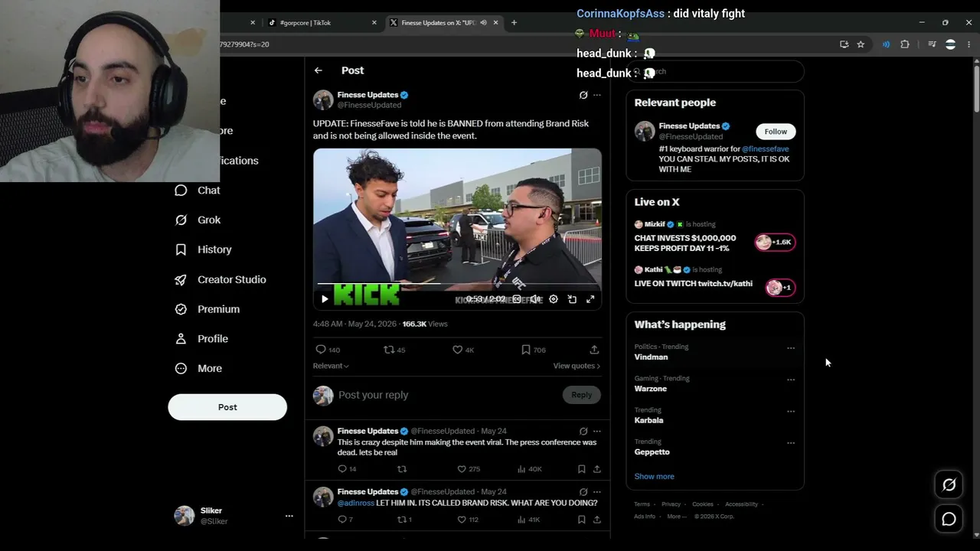
Task: Open History in the sidebar
Action: 203,249
